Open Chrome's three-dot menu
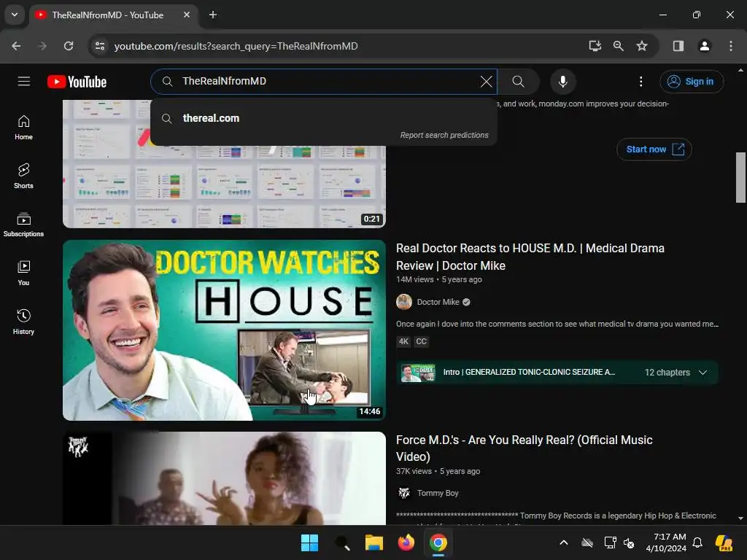This screenshot has width=747, height=560. (731, 46)
